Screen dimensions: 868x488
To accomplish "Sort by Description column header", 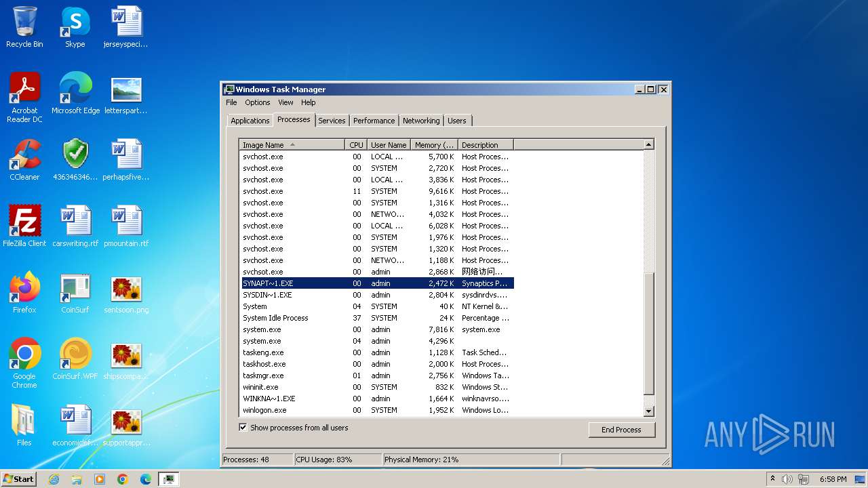I will [486, 145].
